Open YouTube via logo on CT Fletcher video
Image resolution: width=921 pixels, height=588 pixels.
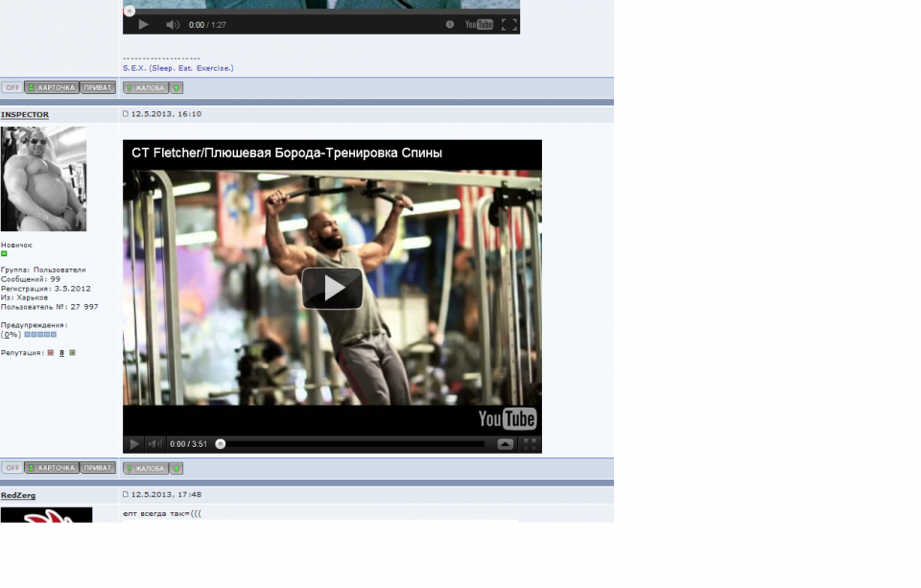[x=507, y=419]
